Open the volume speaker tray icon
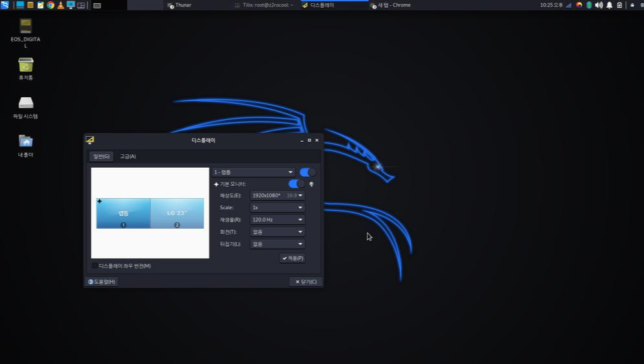Viewport: 644px width, 364px height. click(599, 5)
